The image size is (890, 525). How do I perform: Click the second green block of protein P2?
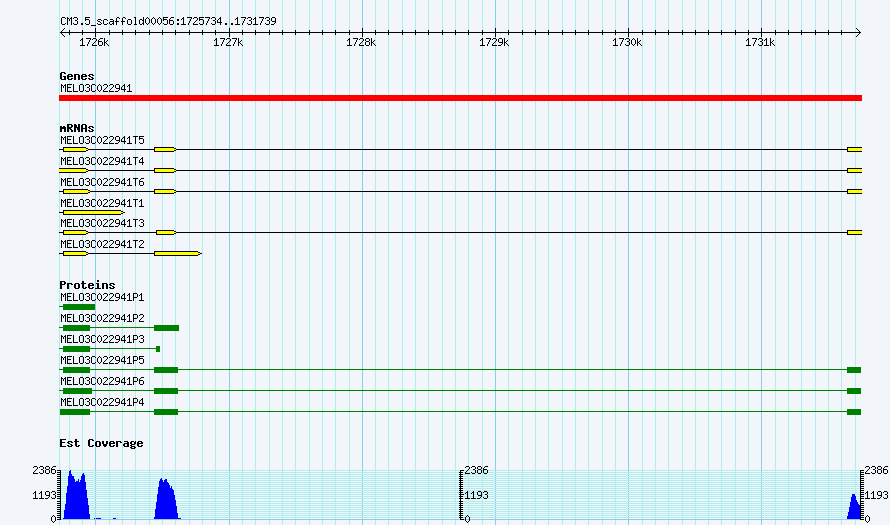click(166, 328)
